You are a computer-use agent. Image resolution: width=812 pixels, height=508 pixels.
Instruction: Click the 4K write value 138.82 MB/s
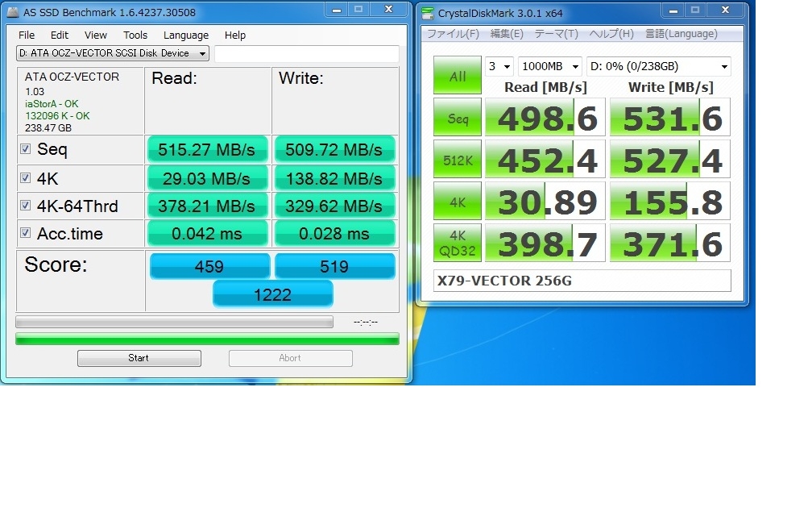(x=334, y=179)
